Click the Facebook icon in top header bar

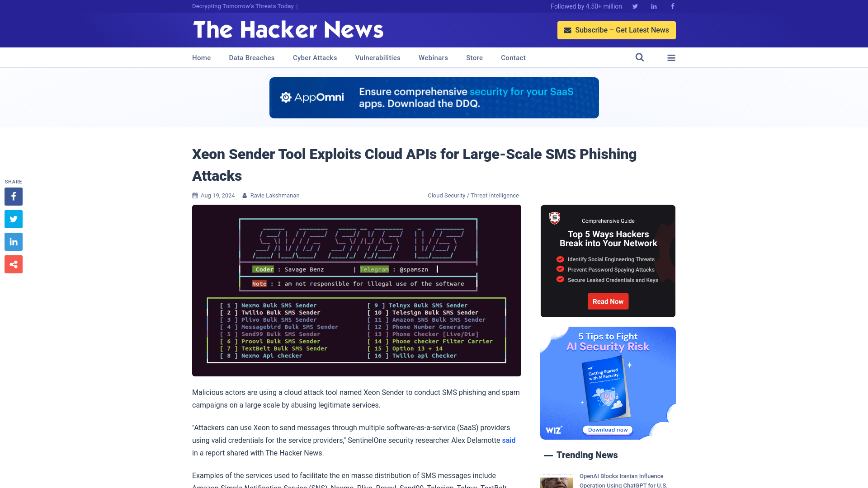pyautogui.click(x=672, y=6)
